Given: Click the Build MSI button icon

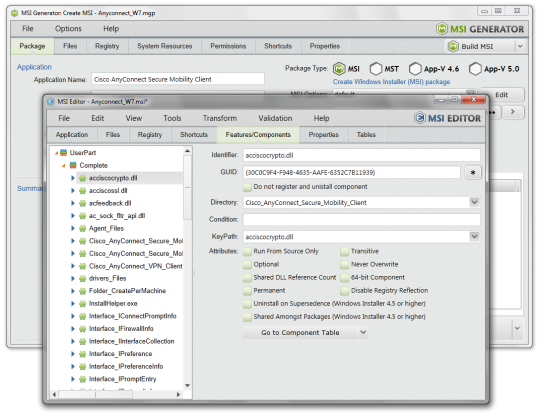Looking at the screenshot, I should point(453,46).
